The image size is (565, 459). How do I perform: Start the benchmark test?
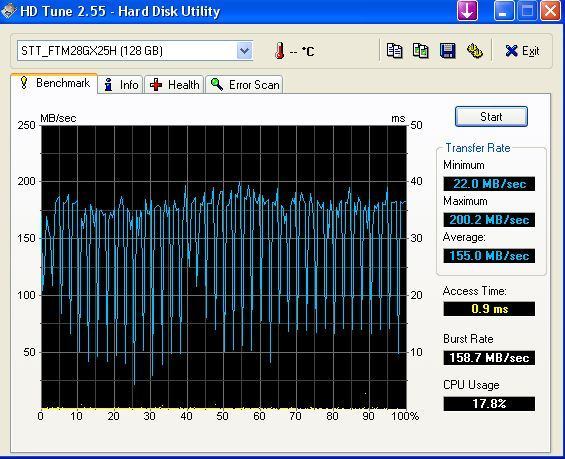click(x=491, y=117)
